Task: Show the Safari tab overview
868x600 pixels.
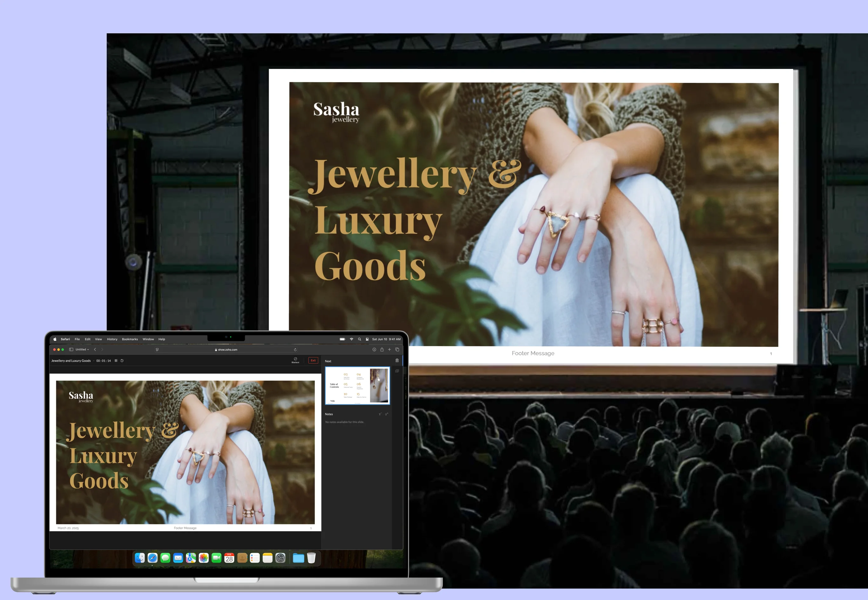Action: point(397,350)
